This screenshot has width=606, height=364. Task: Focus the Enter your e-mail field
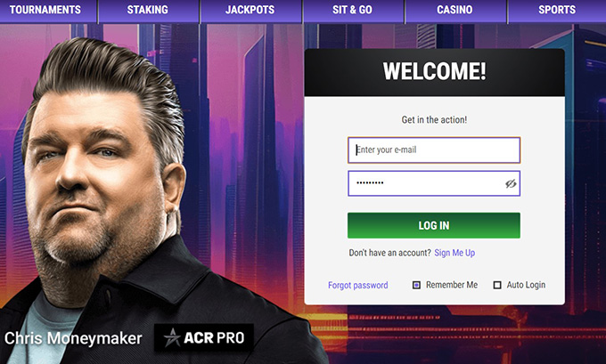click(x=434, y=150)
